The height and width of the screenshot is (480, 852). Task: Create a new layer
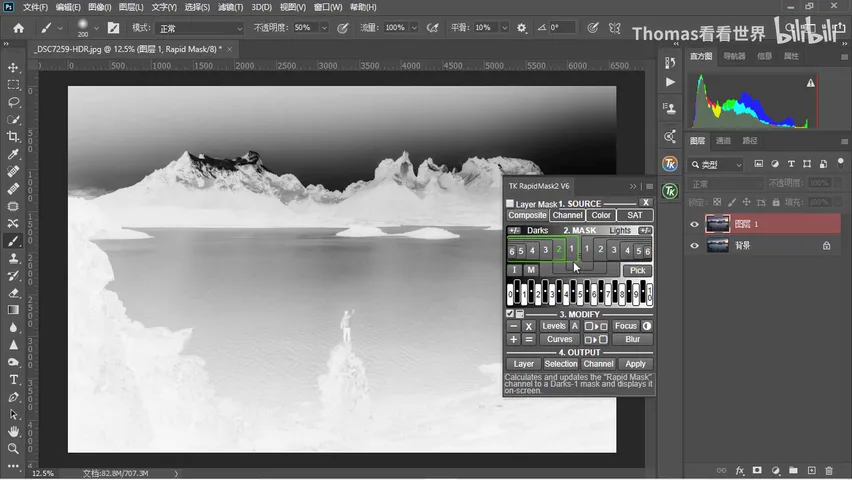click(811, 470)
